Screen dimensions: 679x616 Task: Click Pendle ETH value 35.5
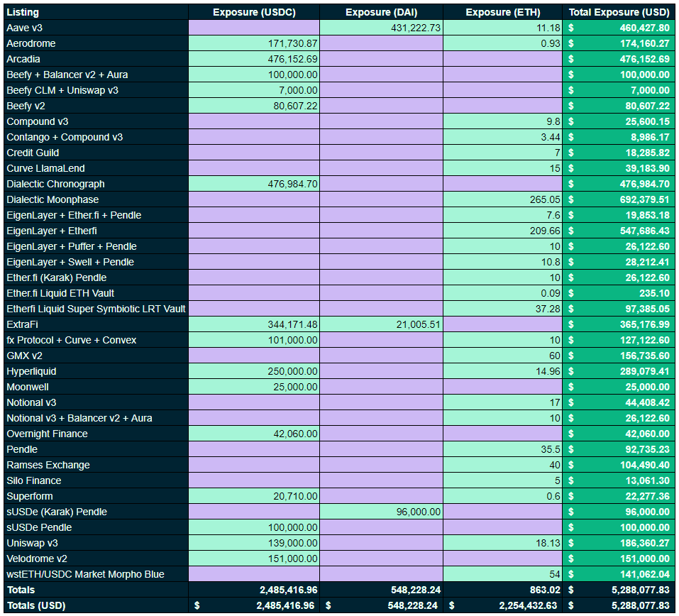(503, 449)
